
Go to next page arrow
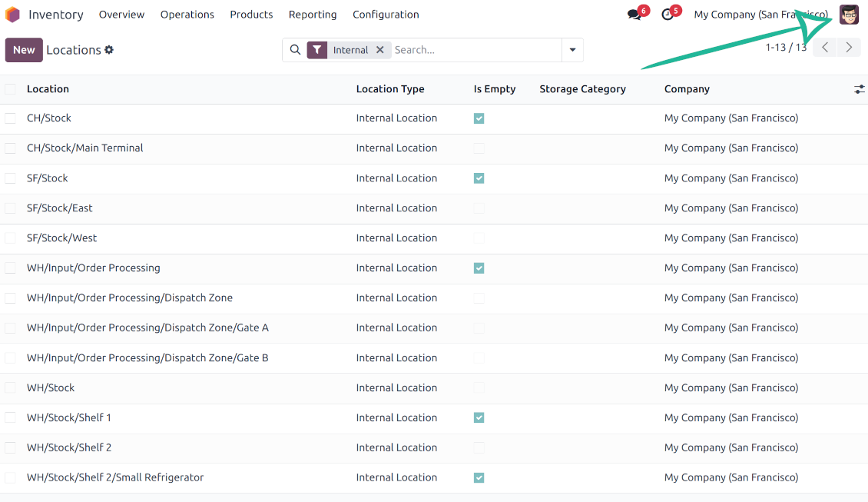click(849, 48)
